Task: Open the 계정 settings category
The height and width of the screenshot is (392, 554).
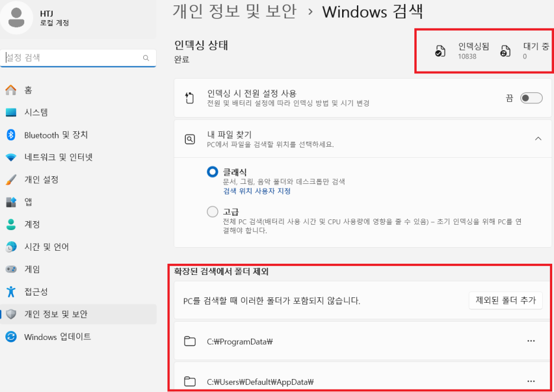Action: coord(78,225)
